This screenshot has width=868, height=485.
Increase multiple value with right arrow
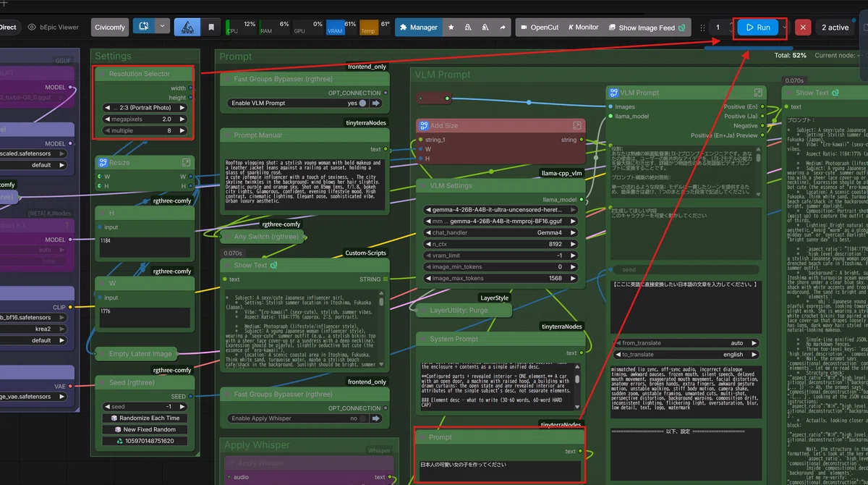[183, 130]
